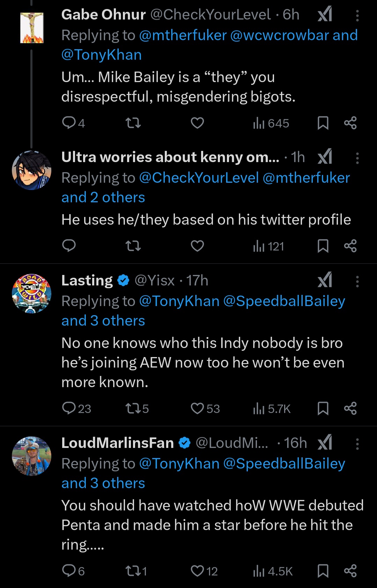The width and height of the screenshot is (377, 588).
Task: Share the 'He uses he/they' tweet
Action: pos(350,246)
